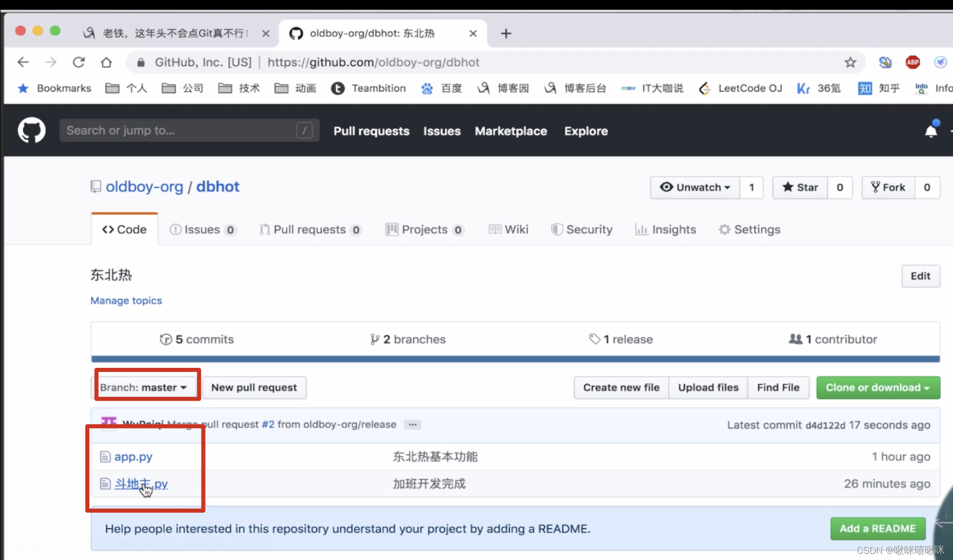Open the ABP extension icon
This screenshot has height=560, width=953.
click(x=913, y=62)
